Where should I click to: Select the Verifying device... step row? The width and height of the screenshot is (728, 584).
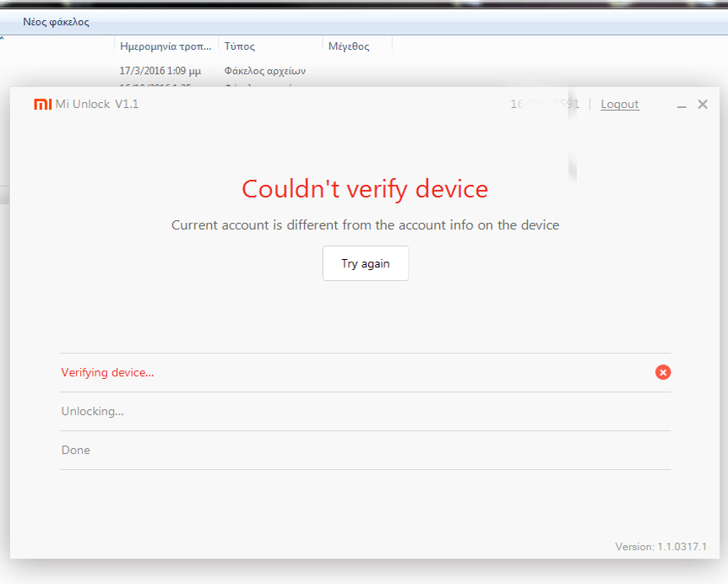(x=107, y=372)
